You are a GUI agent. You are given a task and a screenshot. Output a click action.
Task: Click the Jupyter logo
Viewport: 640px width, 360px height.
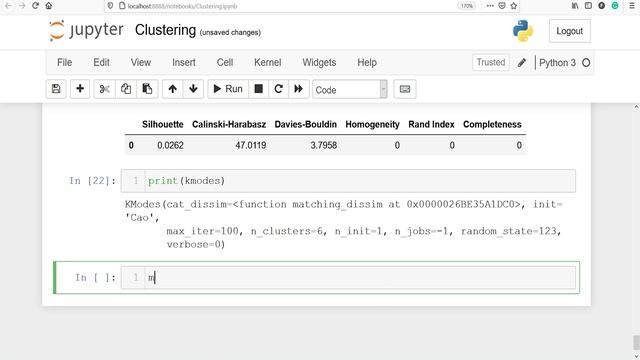click(86, 31)
